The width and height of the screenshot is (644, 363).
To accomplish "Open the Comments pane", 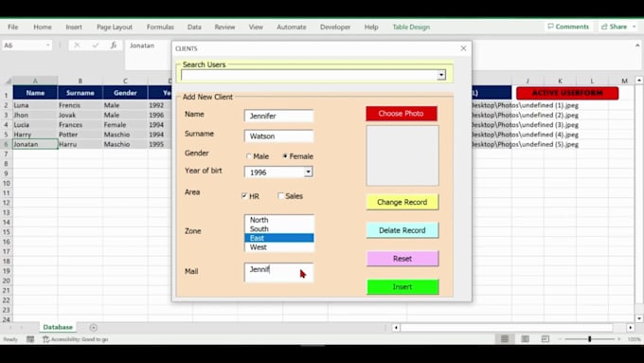I will click(568, 27).
